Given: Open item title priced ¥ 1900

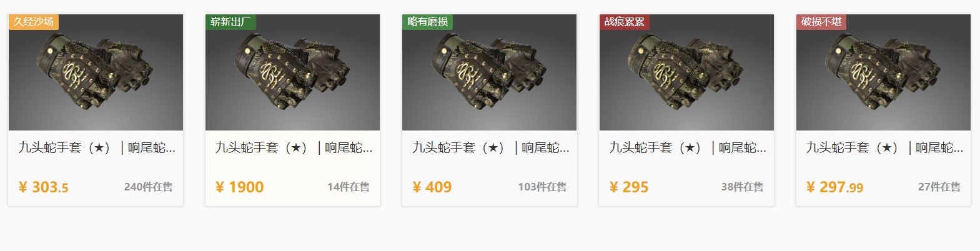Looking at the screenshot, I should [294, 148].
